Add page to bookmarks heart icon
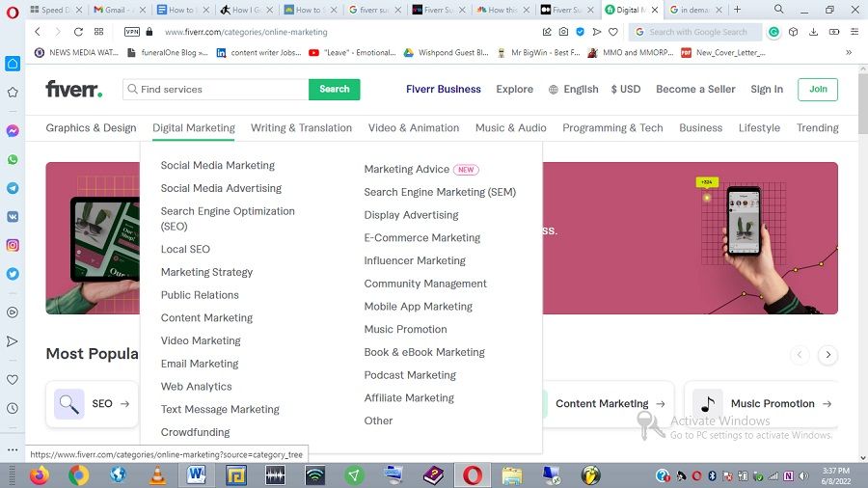Viewport: 868px width, 488px height. [x=612, y=32]
